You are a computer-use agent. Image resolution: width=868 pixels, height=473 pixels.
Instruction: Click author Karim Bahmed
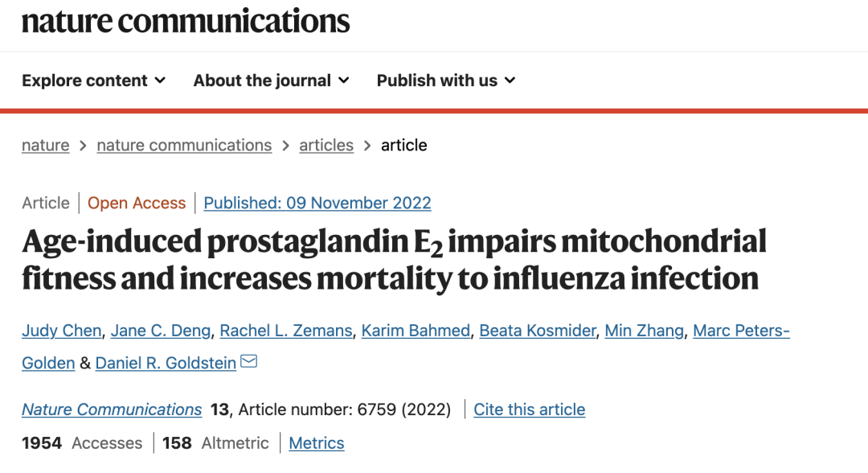pos(416,331)
